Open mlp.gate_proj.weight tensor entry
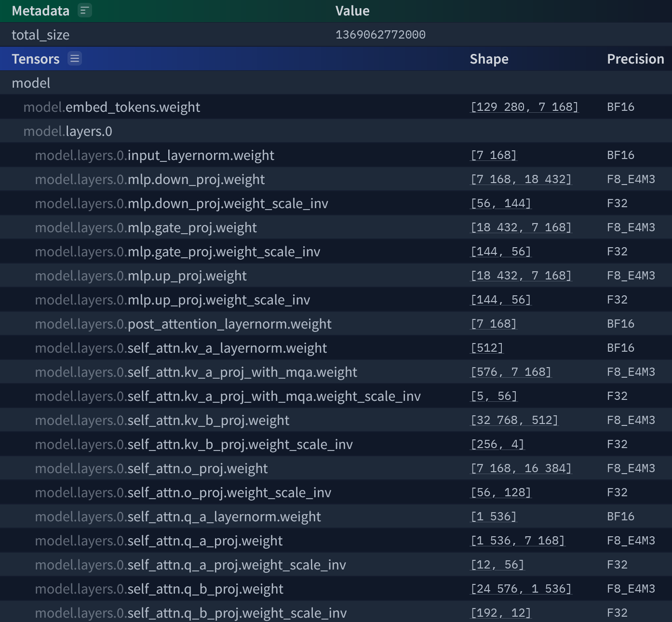The width and height of the screenshot is (672, 622). coord(336,227)
